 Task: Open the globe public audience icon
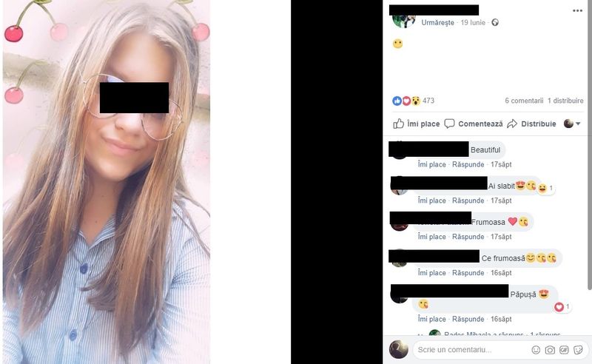tap(495, 22)
